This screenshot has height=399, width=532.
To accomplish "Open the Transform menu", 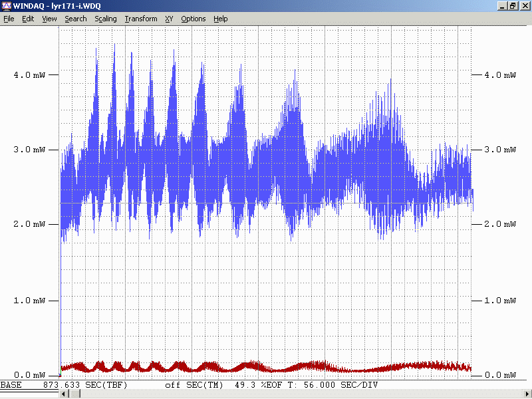I will [x=141, y=19].
